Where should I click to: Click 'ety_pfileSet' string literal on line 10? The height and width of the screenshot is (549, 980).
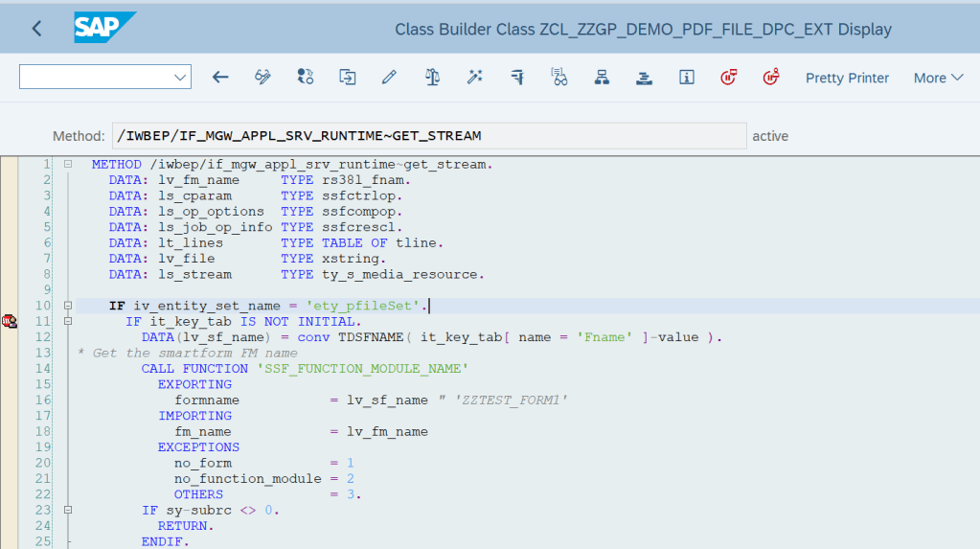[x=362, y=306]
